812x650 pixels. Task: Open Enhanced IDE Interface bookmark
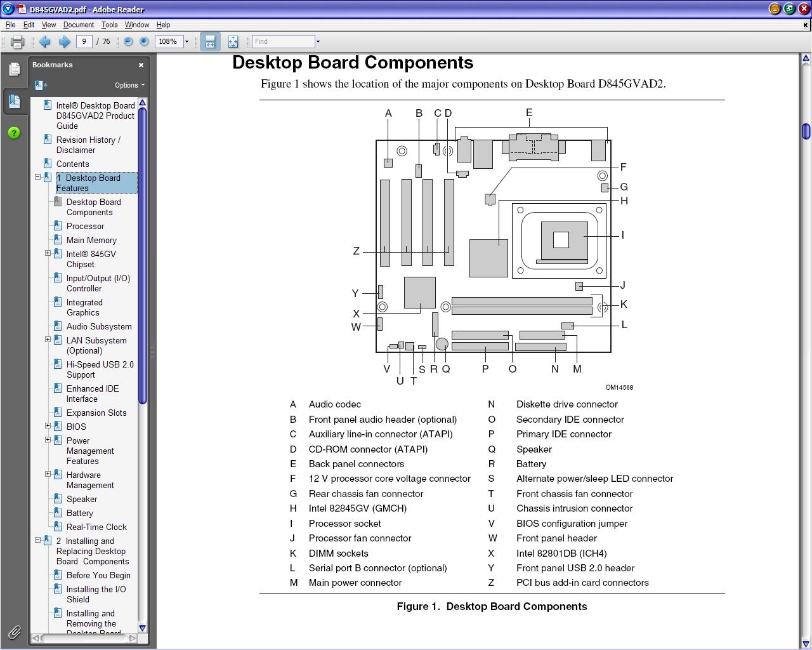click(x=93, y=394)
